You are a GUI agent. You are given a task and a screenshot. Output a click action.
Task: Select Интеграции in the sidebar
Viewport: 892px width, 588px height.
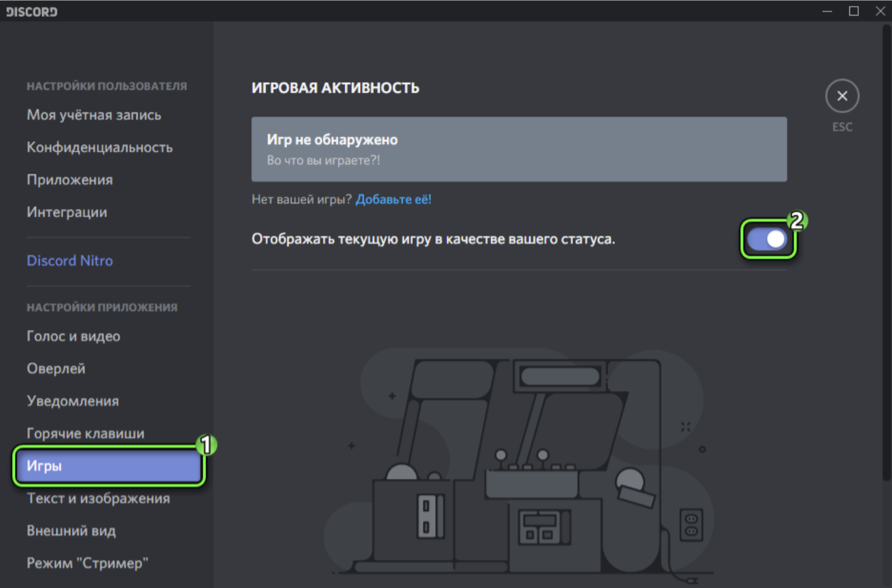tap(67, 212)
